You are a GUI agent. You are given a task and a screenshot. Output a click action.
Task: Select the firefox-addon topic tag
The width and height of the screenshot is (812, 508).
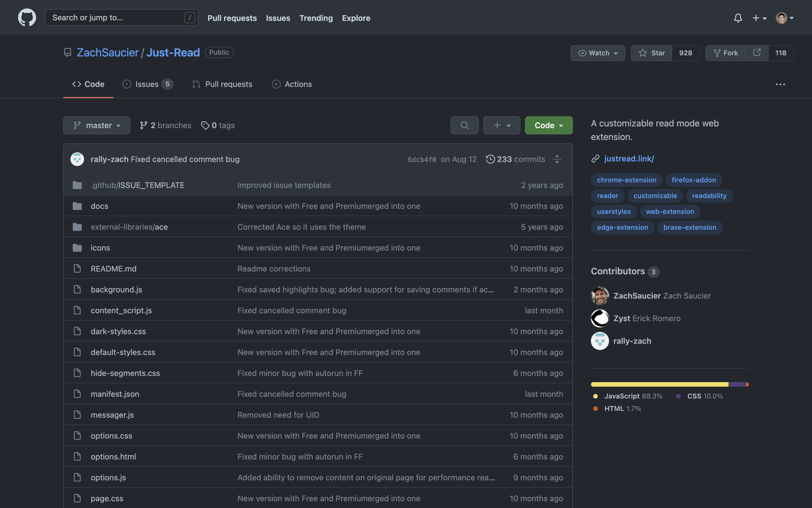pos(694,180)
